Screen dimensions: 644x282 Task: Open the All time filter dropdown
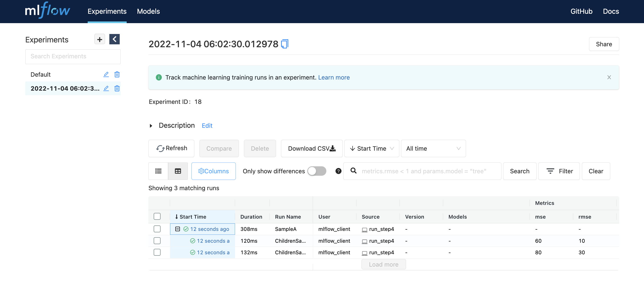[x=433, y=148]
